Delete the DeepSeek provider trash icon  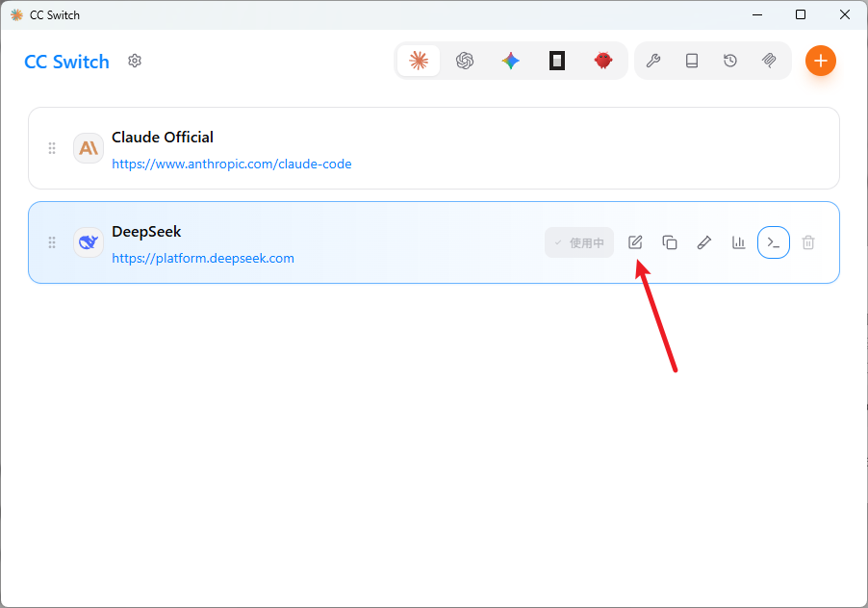coord(808,242)
